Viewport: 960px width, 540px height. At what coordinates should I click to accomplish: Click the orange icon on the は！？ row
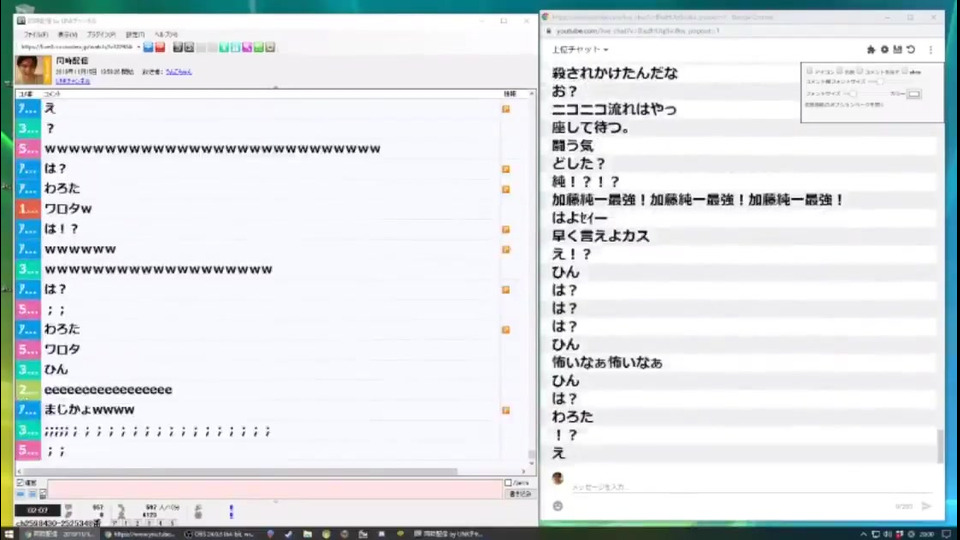506,230
